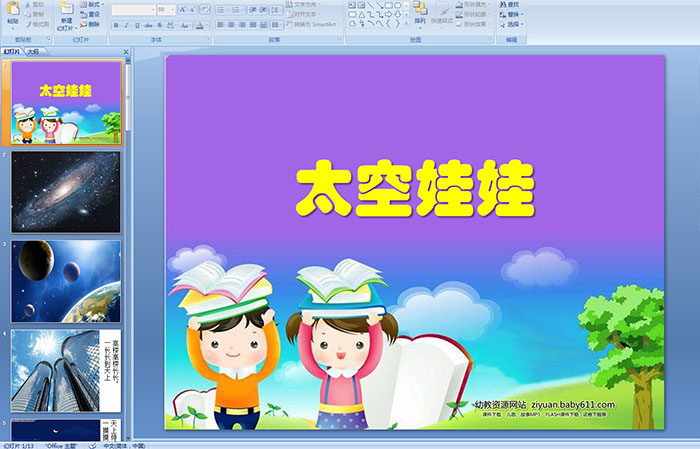Pick the triangle shape in gallery
Viewport: 700px width, 449px height.
click(x=362, y=14)
